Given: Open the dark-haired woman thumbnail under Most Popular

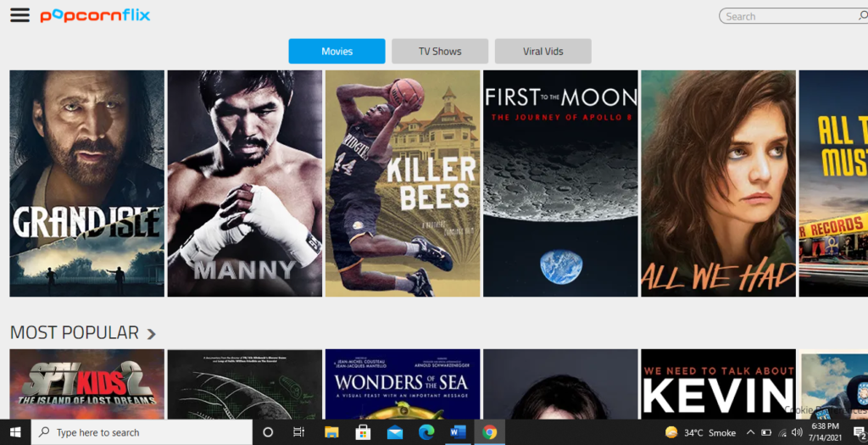Looking at the screenshot, I should click(x=560, y=384).
